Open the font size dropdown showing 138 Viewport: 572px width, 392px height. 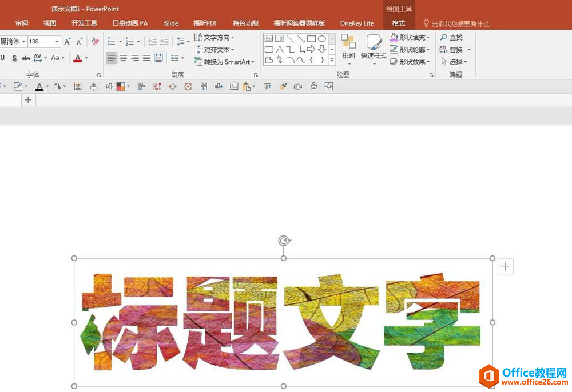[57, 42]
